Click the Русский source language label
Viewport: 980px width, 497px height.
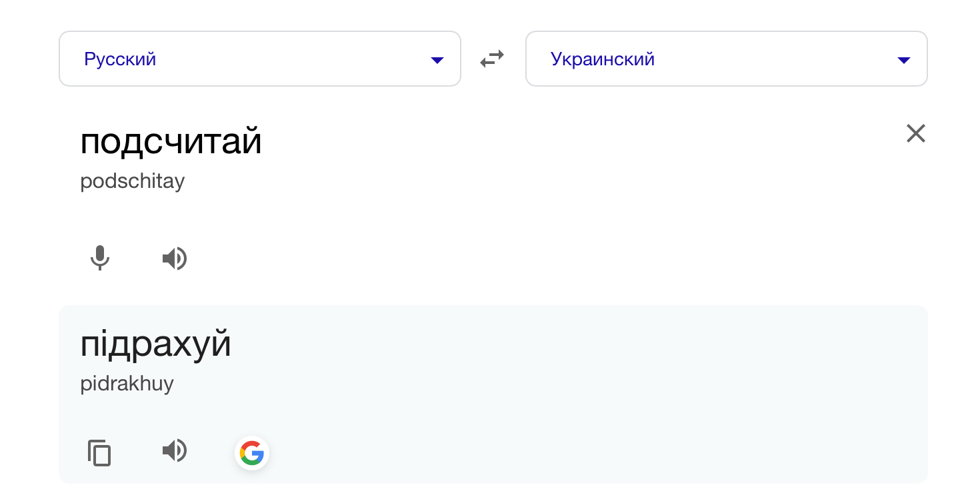[120, 59]
